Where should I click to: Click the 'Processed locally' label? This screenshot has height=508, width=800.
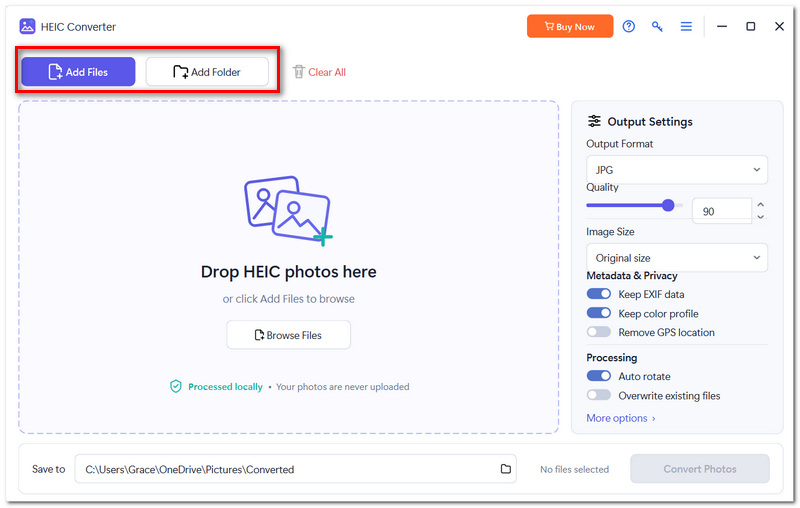coord(225,387)
